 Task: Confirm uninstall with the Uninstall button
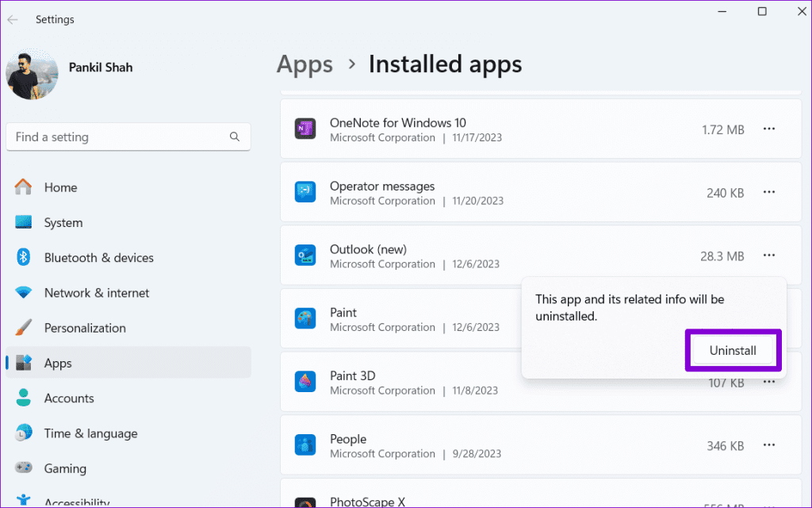[x=733, y=349]
